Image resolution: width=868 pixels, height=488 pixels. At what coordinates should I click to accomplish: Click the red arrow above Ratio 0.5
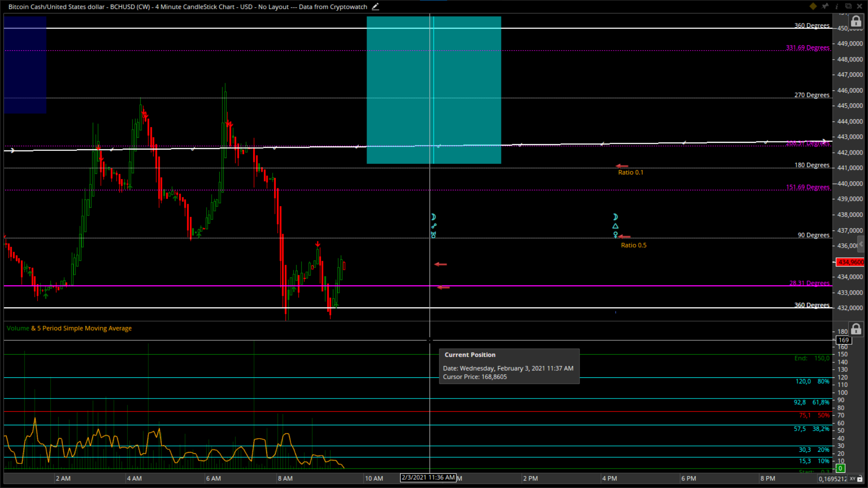624,236
